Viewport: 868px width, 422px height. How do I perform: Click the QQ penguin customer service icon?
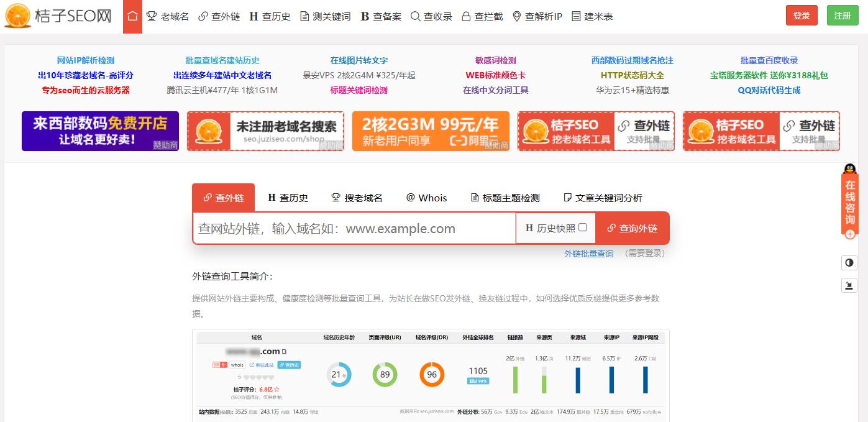tap(849, 167)
